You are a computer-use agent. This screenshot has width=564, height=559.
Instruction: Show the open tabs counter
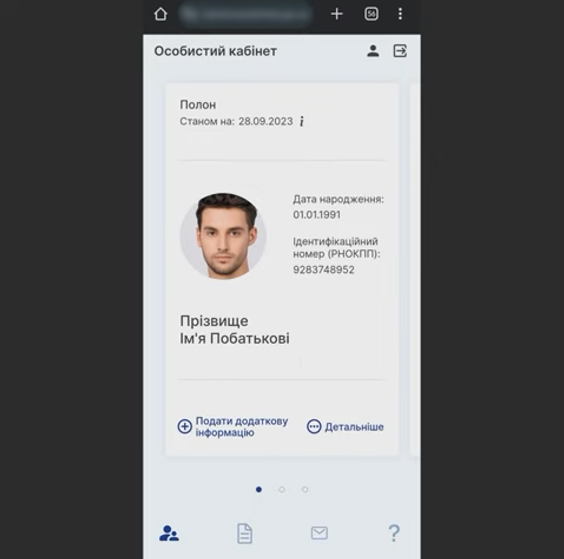click(x=371, y=14)
